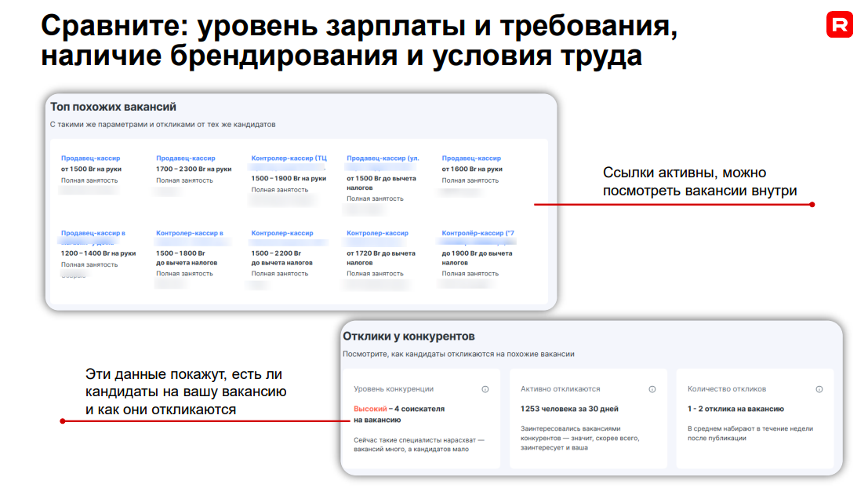Click description Заинтересовались вакансиями конкурентов
The height and width of the screenshot is (488, 868).
pyautogui.click(x=579, y=438)
